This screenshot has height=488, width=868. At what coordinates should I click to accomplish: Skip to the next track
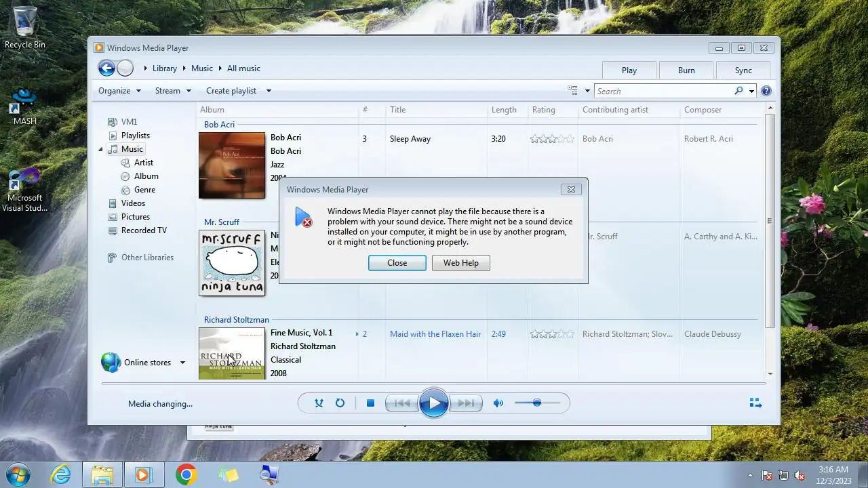point(467,403)
